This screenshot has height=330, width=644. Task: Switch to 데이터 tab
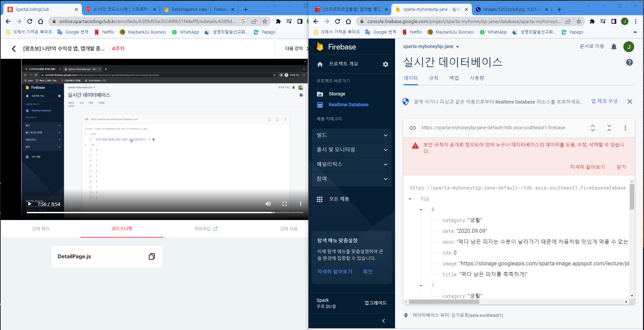click(x=411, y=78)
